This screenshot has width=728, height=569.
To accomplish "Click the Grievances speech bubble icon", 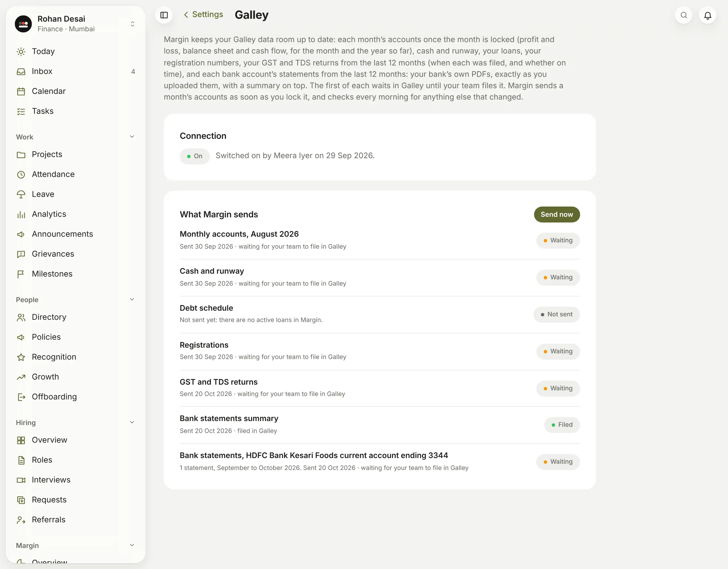I will point(21,254).
